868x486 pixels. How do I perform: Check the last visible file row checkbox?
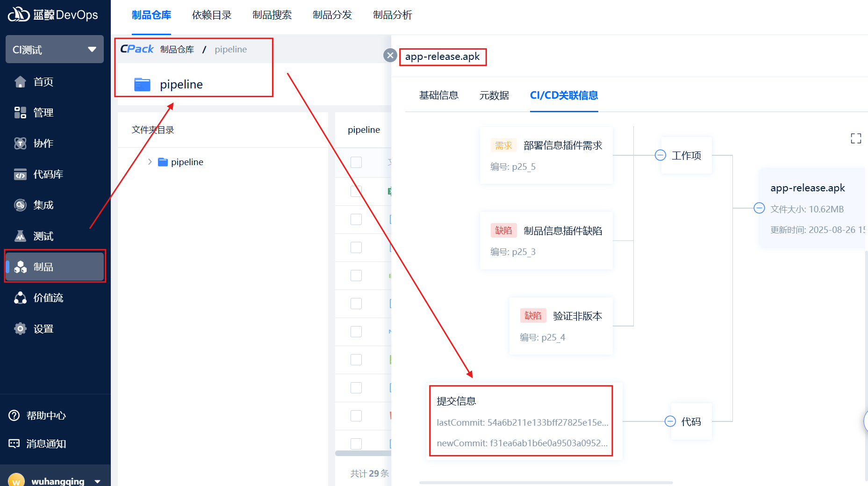click(356, 443)
